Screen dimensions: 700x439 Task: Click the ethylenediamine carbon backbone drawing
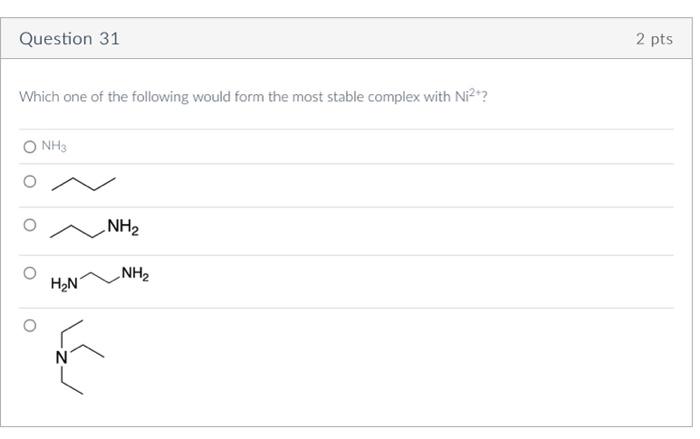coord(98,275)
